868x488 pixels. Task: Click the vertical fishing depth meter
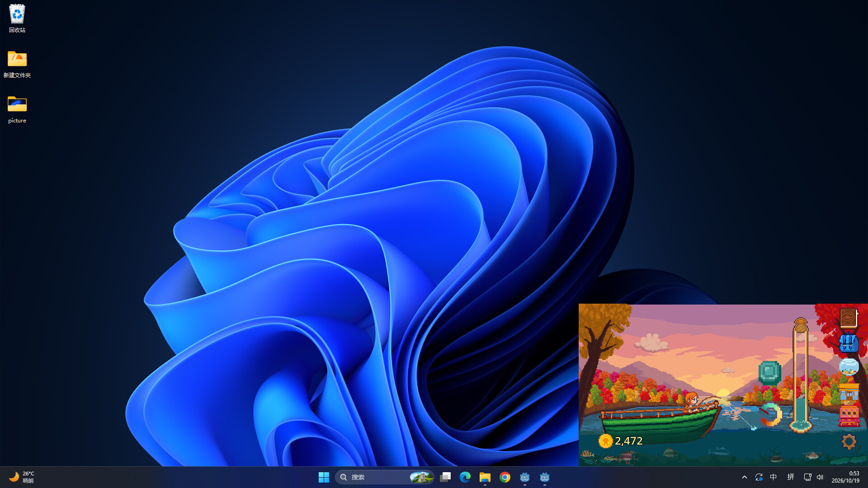(x=801, y=375)
